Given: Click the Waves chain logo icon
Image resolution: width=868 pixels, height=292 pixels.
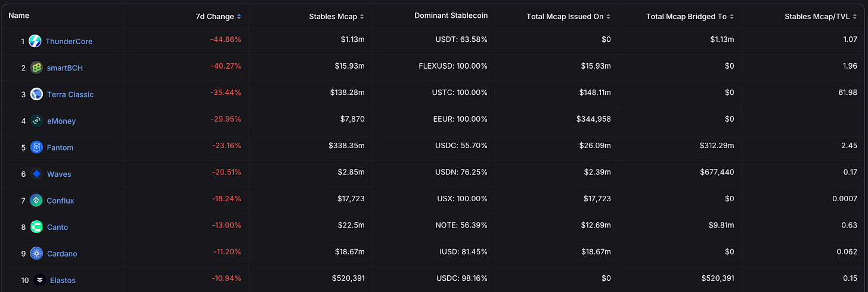Looking at the screenshot, I should click(37, 174).
